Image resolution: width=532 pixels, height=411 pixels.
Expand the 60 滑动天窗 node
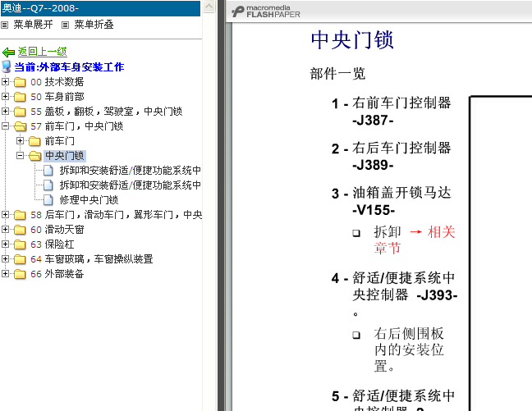point(5,230)
